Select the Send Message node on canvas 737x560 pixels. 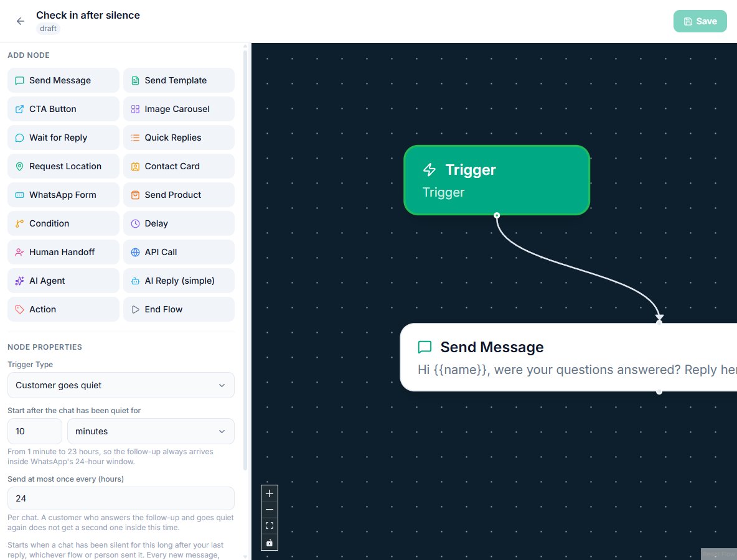tap(568, 358)
